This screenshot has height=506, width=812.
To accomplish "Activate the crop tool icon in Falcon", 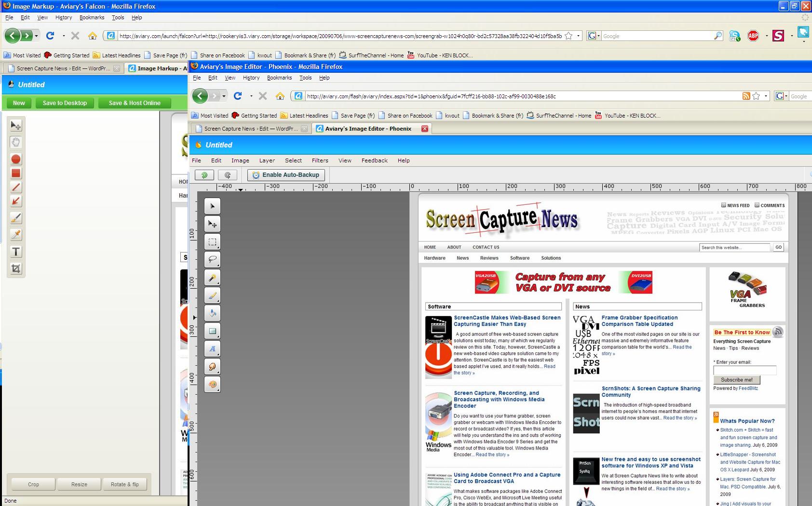I will [x=16, y=268].
